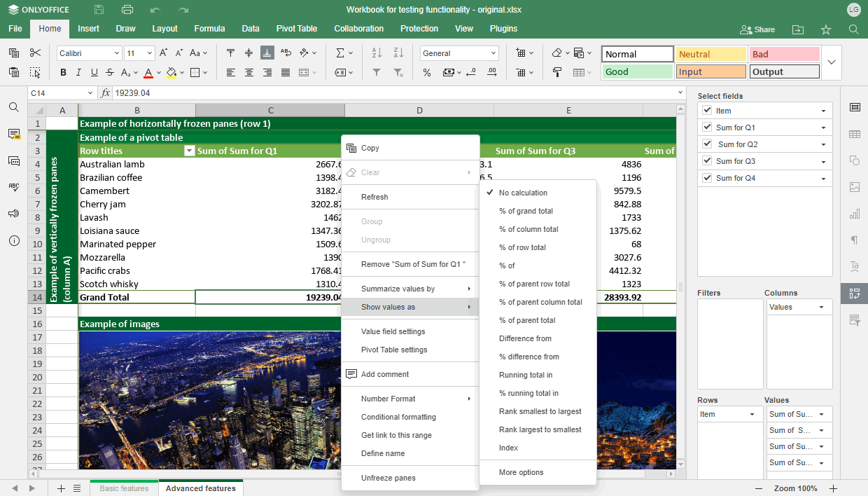Uncheck the Sum for Q2 field
Screen dimensions: 868x496
tap(706, 144)
